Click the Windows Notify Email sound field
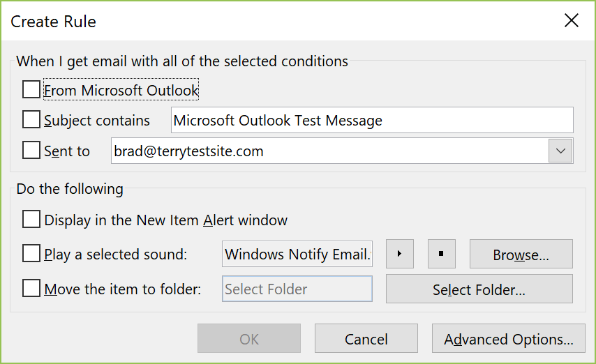 (x=297, y=254)
